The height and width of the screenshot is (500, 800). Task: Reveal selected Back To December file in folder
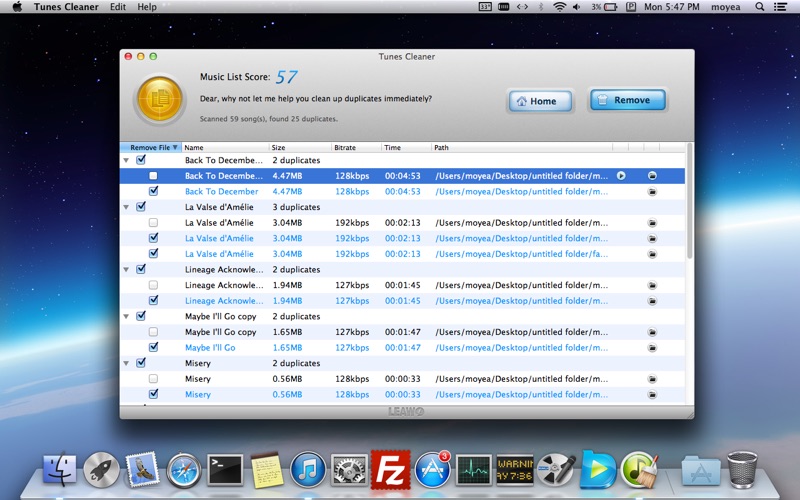pos(652,176)
